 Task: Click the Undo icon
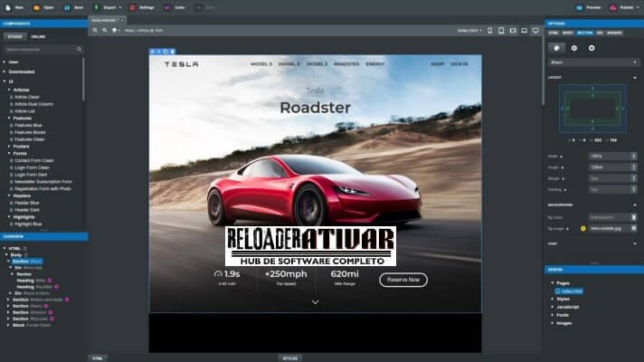167,7
